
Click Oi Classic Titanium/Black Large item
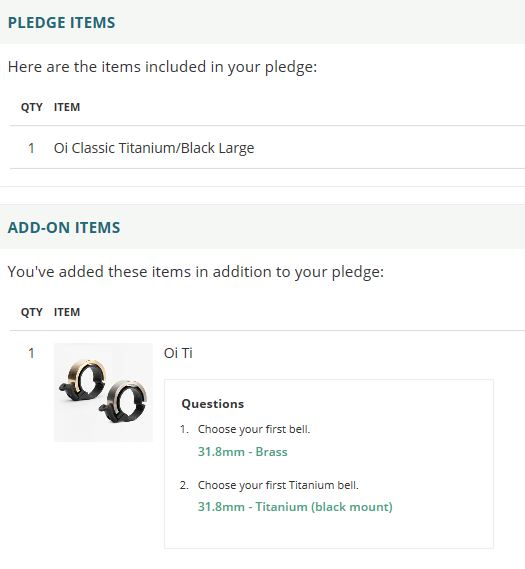(154, 148)
